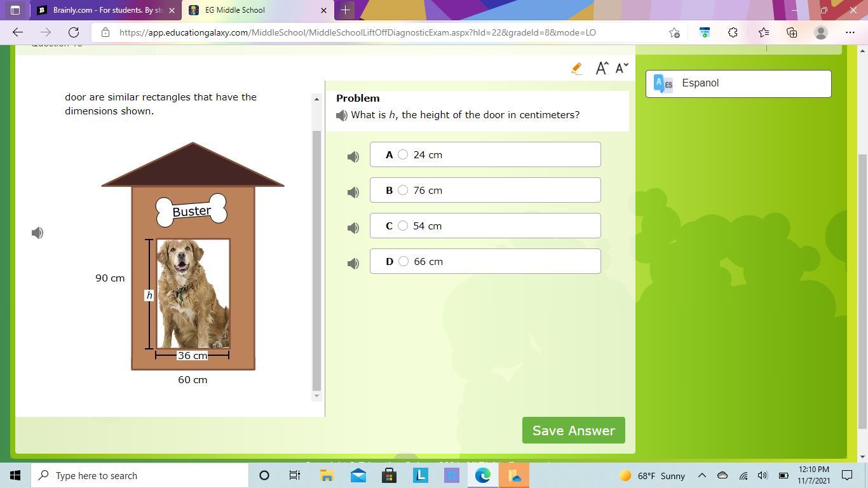
Task: Select answer B 76 cm
Action: tap(403, 190)
